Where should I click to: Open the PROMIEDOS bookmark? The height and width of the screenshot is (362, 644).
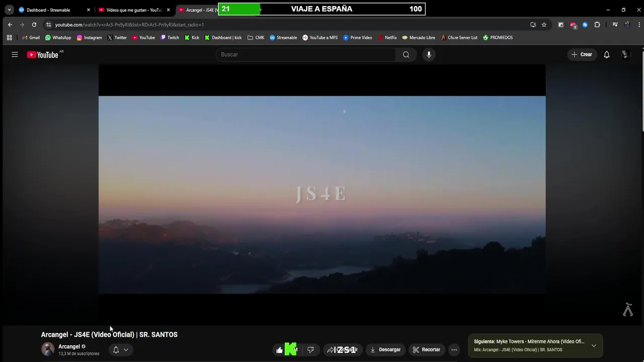tap(498, 38)
